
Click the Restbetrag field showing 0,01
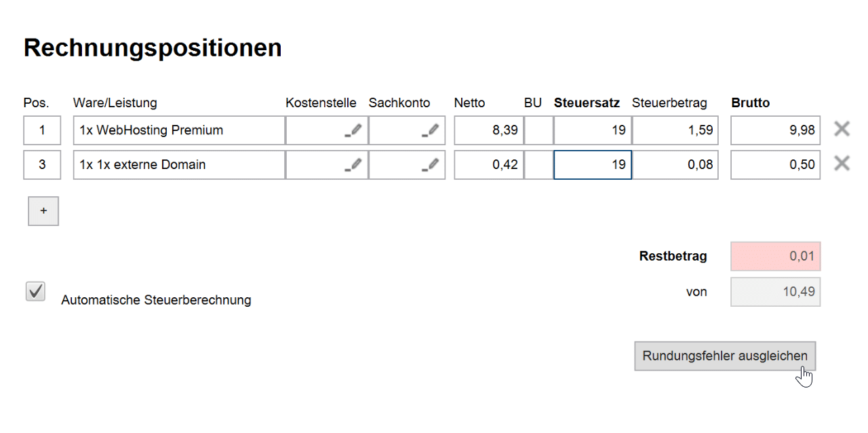tap(775, 257)
